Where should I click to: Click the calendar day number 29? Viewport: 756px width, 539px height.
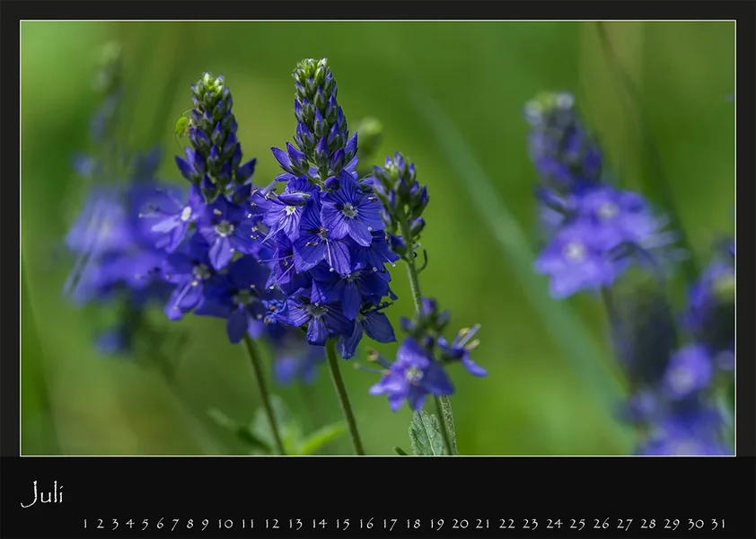click(672, 524)
